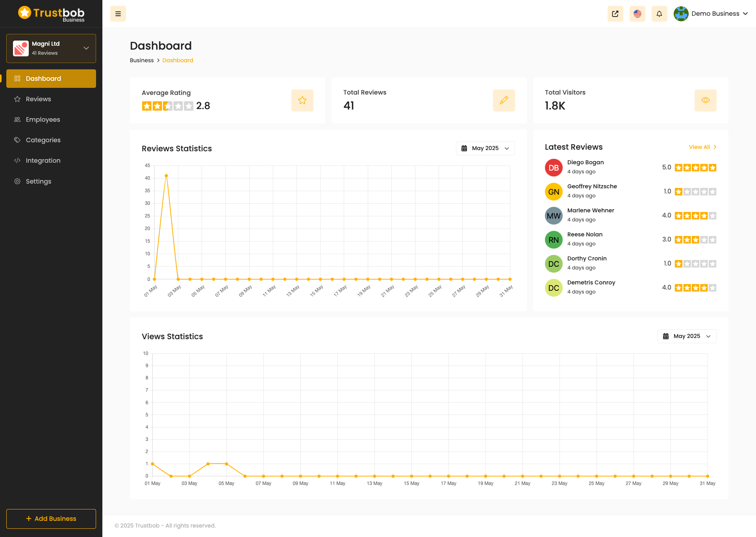This screenshot has width=756, height=537.
Task: Click the pencil icon on Total Reviews card
Action: pyautogui.click(x=504, y=100)
